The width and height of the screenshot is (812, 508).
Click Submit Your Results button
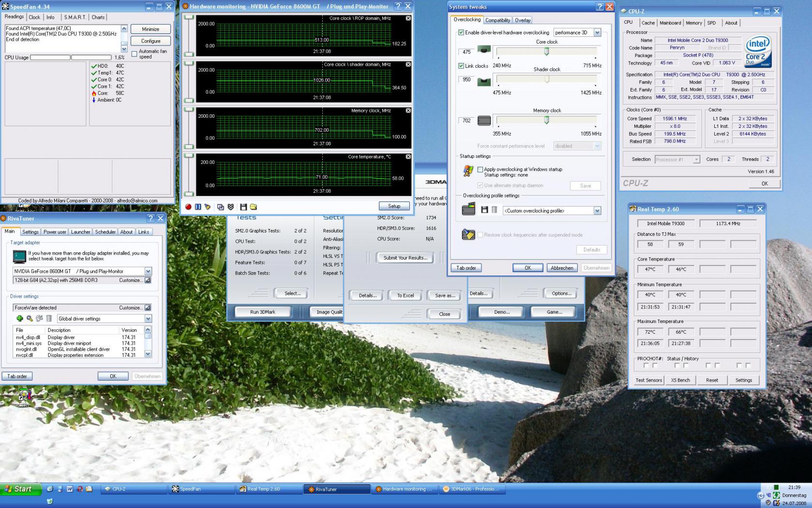(405, 258)
